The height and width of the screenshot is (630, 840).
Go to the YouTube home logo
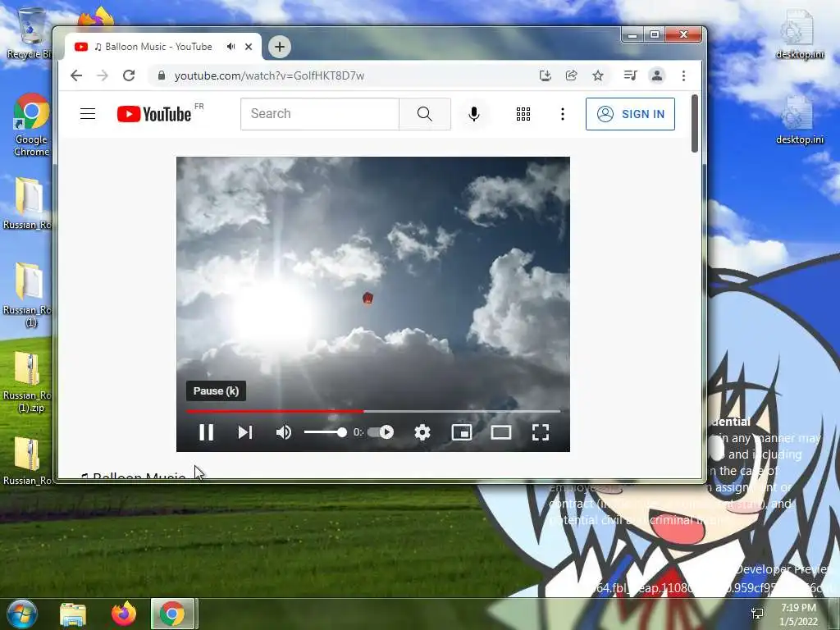pos(154,114)
